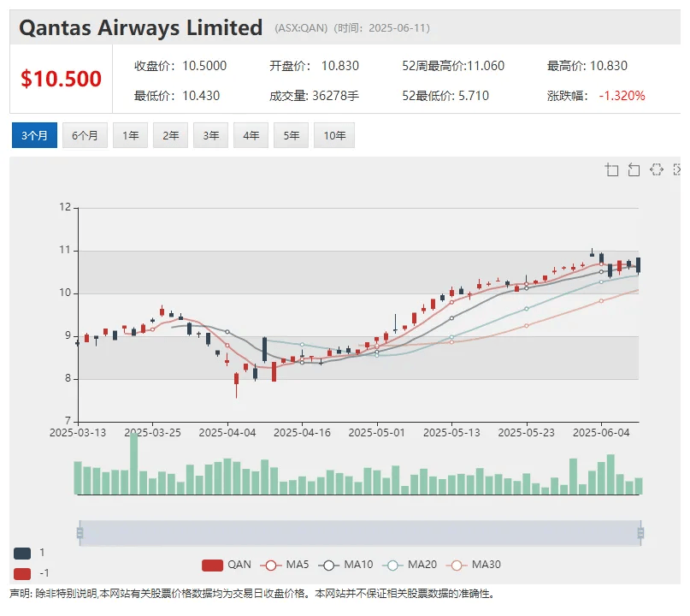Click the 2025-05-23 axis date label
The width and height of the screenshot is (690, 616).
(527, 433)
